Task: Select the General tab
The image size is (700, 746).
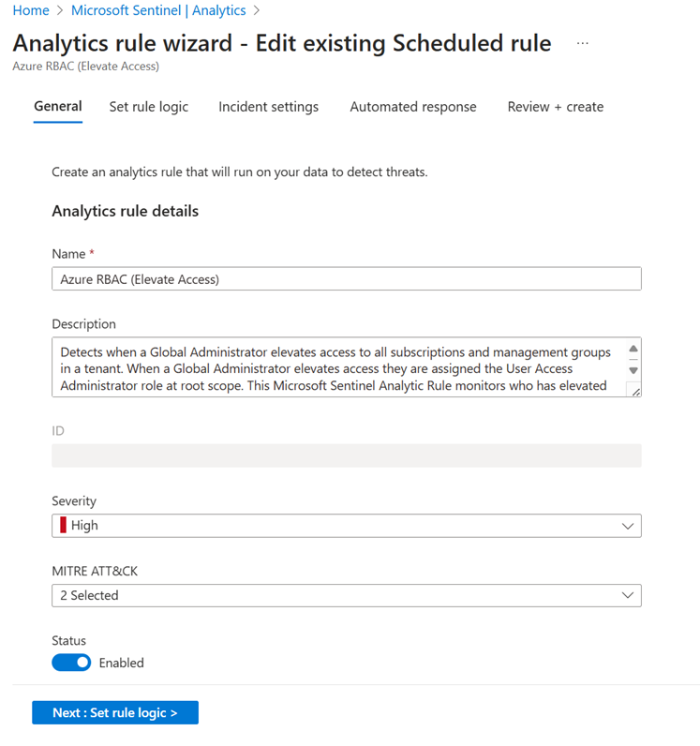Action: pyautogui.click(x=58, y=107)
